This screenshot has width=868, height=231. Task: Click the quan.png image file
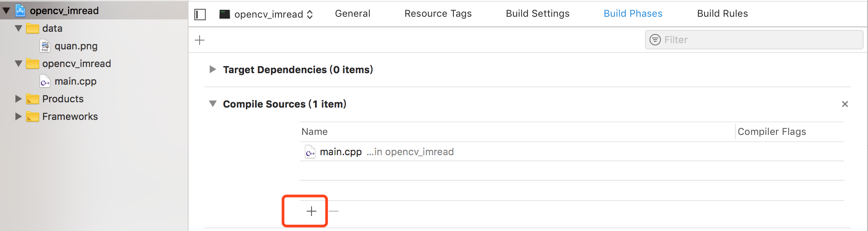tap(76, 46)
